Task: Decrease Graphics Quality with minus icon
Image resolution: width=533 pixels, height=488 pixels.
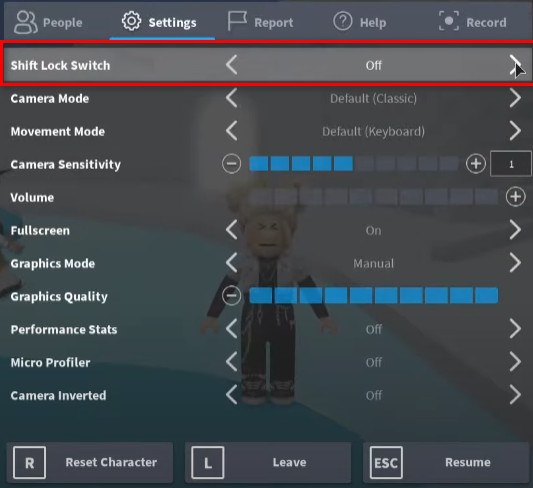Action: coord(231,295)
